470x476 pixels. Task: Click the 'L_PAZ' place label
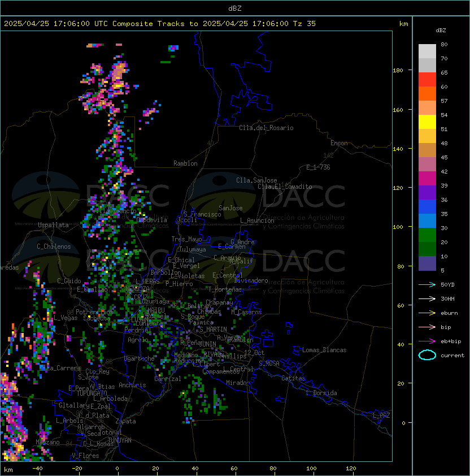(381, 416)
